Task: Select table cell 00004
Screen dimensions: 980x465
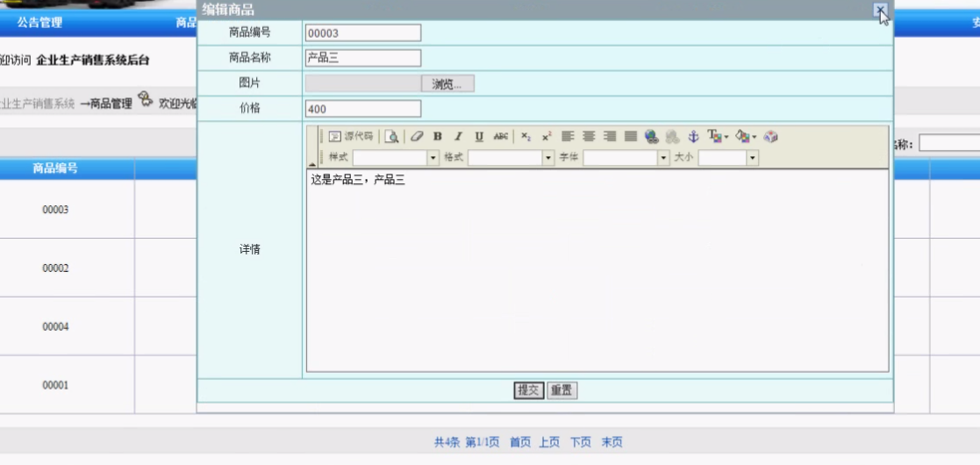Action: coord(55,327)
